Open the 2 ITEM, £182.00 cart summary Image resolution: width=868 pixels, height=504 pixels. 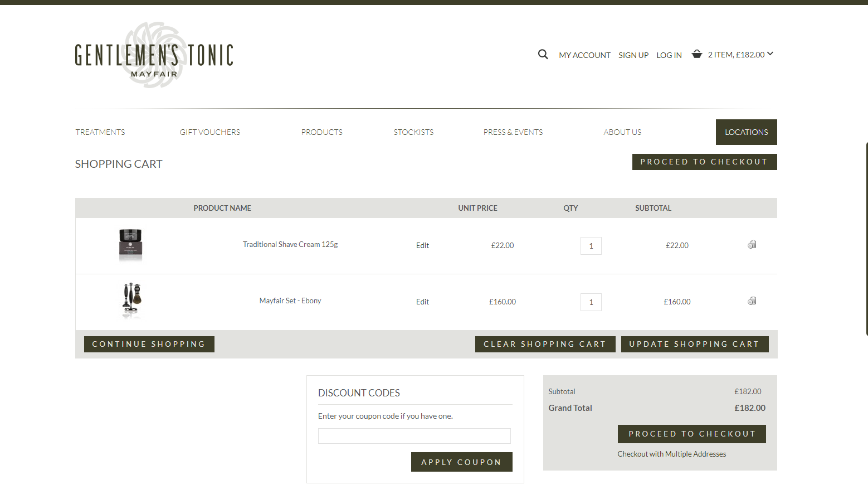[736, 55]
